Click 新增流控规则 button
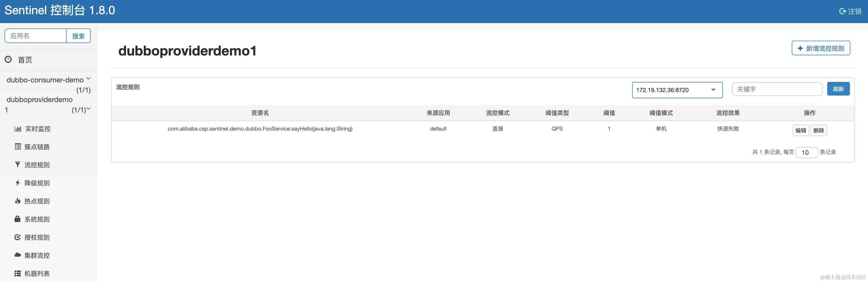This screenshot has height=282, width=868. [x=821, y=48]
